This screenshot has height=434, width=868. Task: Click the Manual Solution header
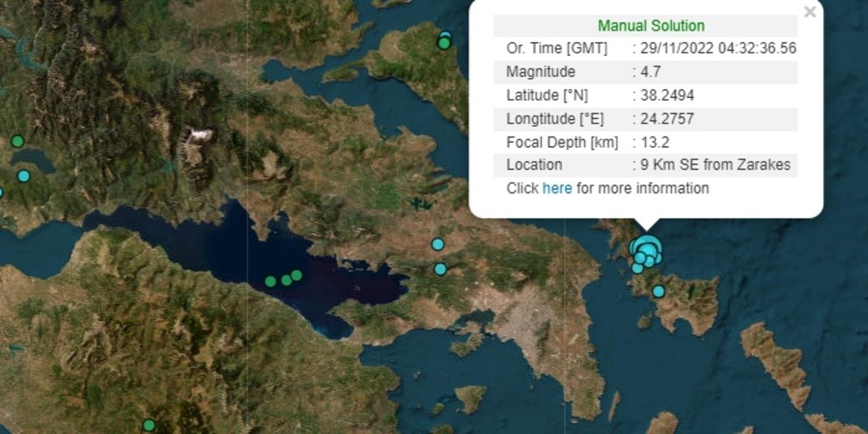click(651, 25)
